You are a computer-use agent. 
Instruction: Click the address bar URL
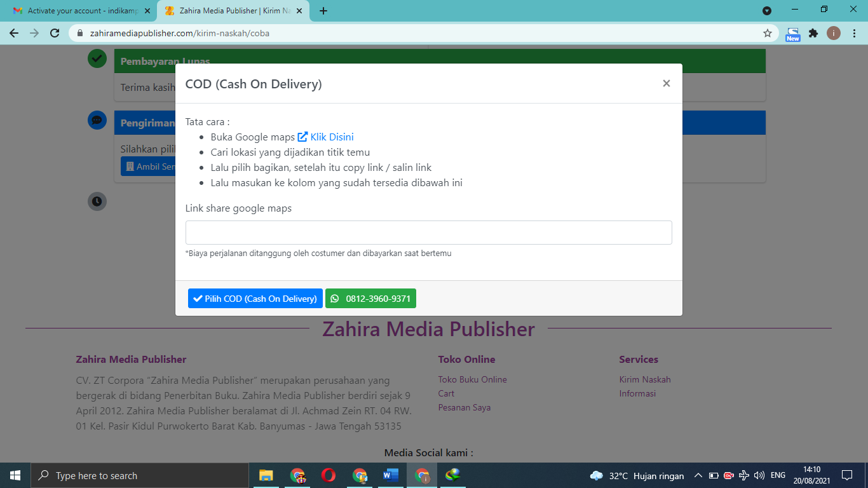[180, 33]
